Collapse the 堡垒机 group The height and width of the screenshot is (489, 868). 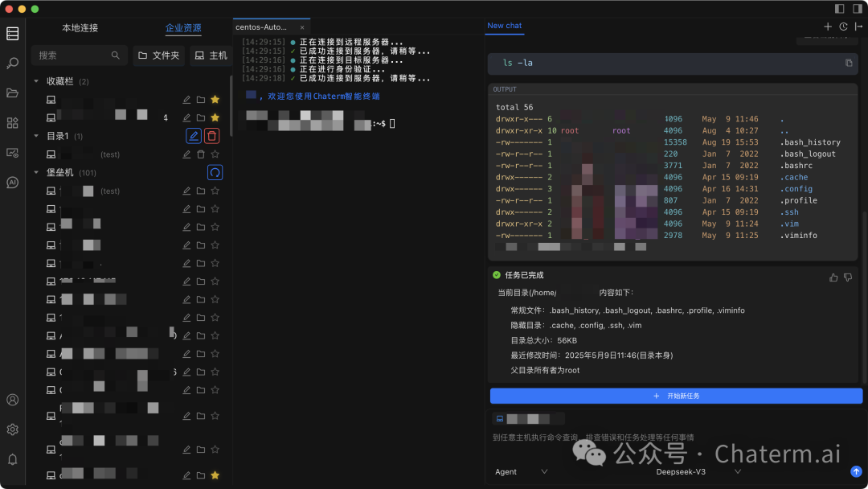tap(36, 173)
